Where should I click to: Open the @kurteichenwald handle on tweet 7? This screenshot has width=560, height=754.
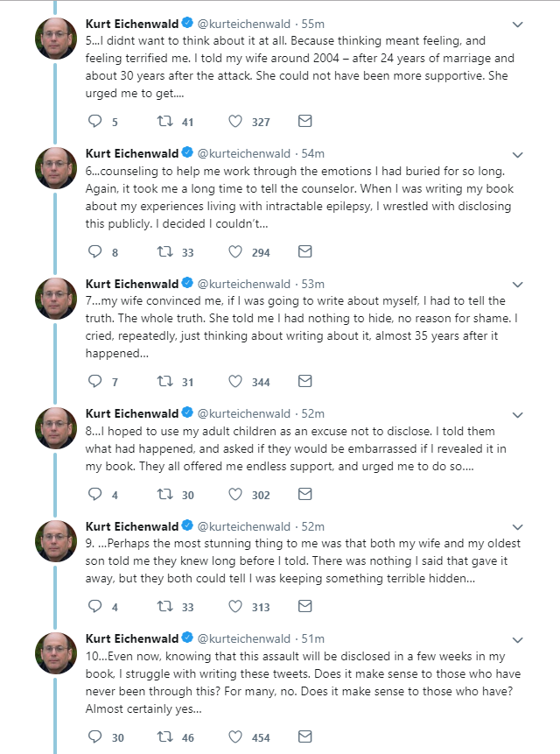click(x=244, y=284)
